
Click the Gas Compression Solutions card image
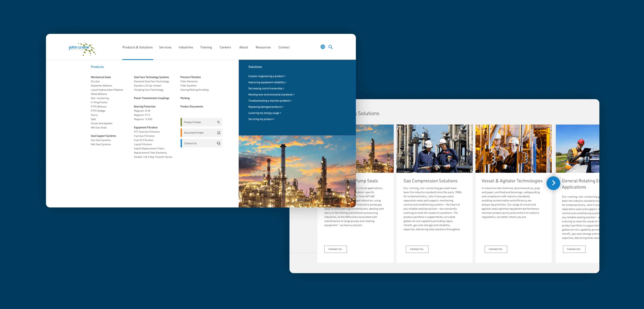[434, 148]
